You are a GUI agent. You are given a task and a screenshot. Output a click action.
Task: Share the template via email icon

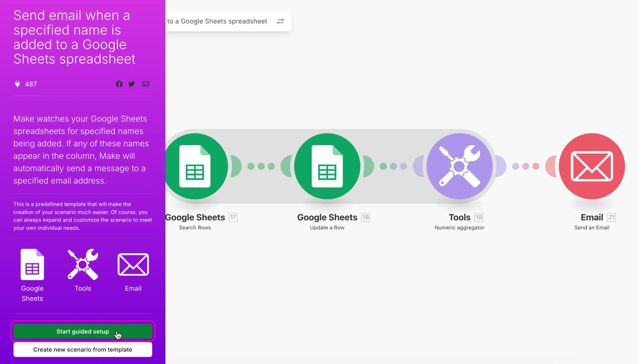146,84
